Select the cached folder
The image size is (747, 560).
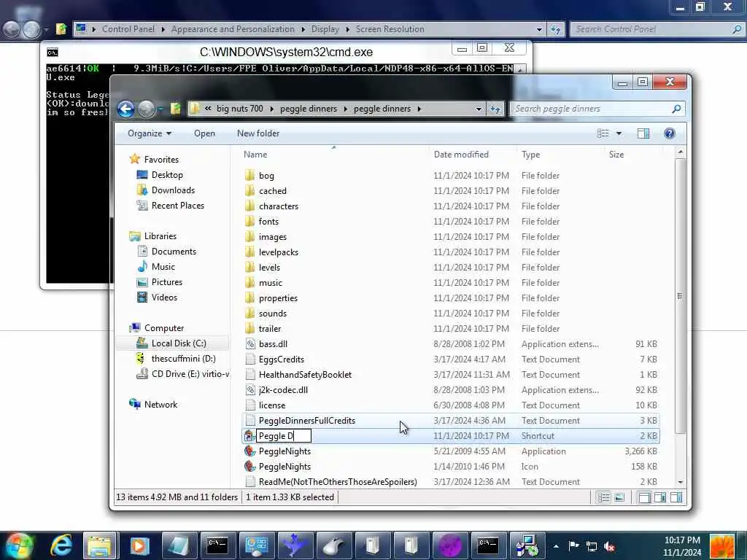(273, 191)
